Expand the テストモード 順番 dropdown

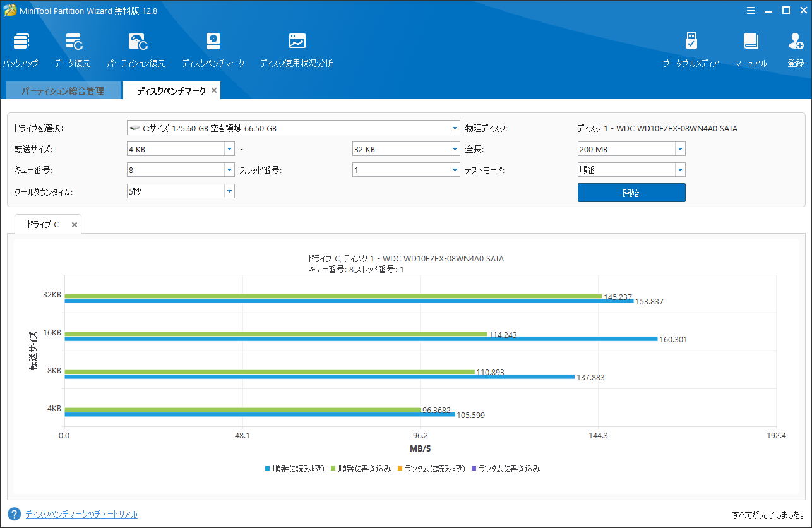(680, 170)
